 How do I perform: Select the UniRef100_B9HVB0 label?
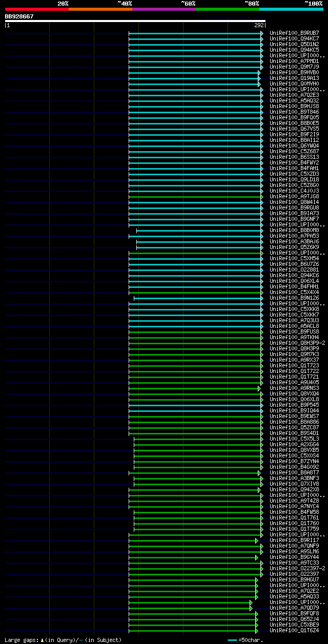tap(294, 72)
